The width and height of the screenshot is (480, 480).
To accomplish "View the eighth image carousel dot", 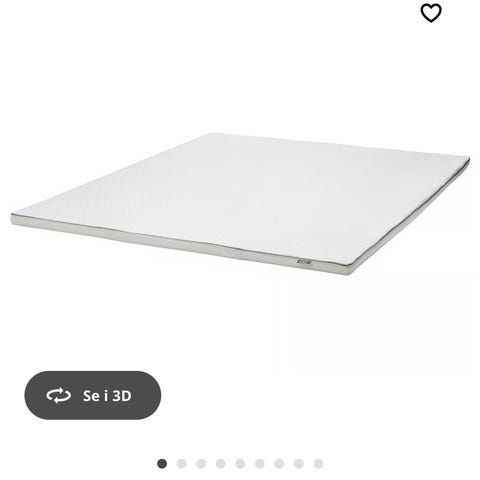I will point(299,464).
